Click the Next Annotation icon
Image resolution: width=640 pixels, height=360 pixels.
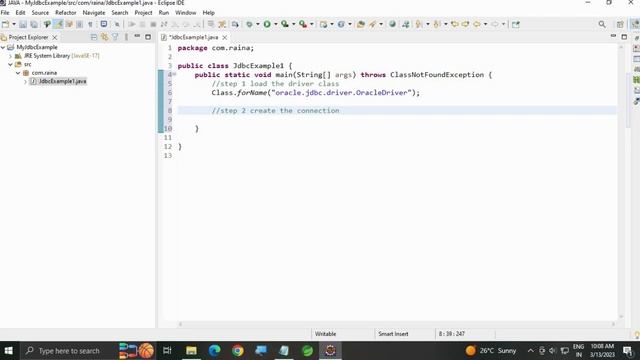(x=419, y=24)
